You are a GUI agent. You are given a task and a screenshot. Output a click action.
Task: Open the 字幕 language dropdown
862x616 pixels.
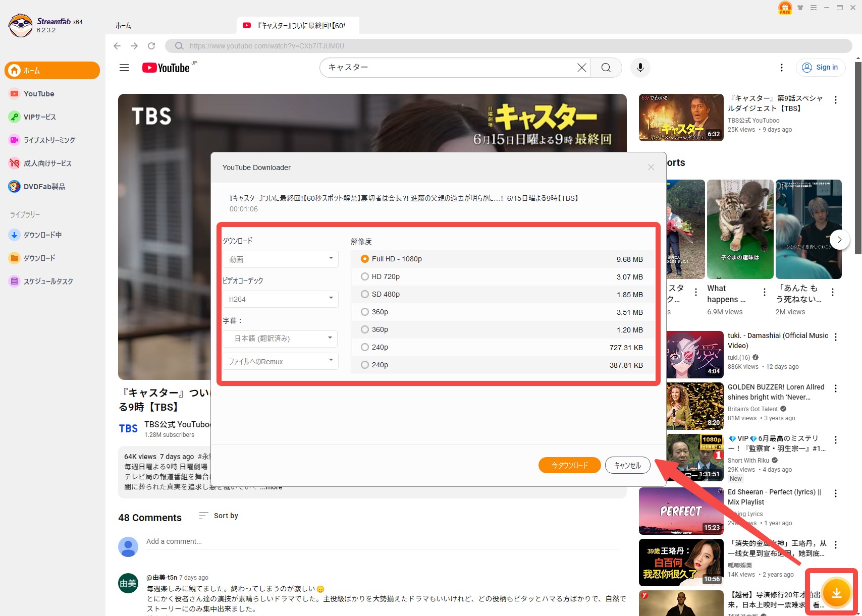281,339
